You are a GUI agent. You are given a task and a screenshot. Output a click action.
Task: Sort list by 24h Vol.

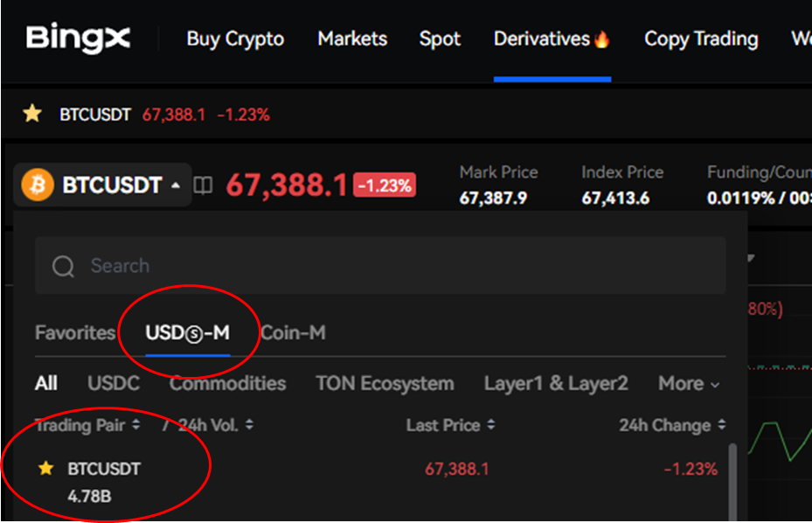215,425
